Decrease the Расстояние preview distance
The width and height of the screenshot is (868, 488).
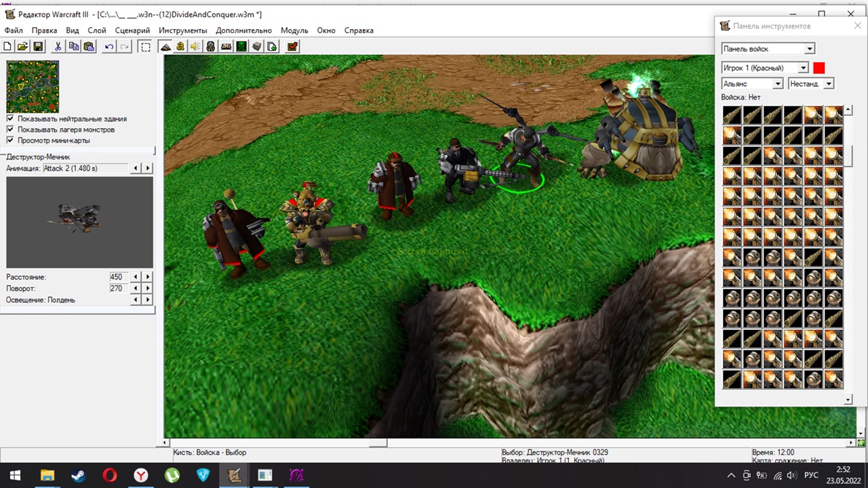136,277
